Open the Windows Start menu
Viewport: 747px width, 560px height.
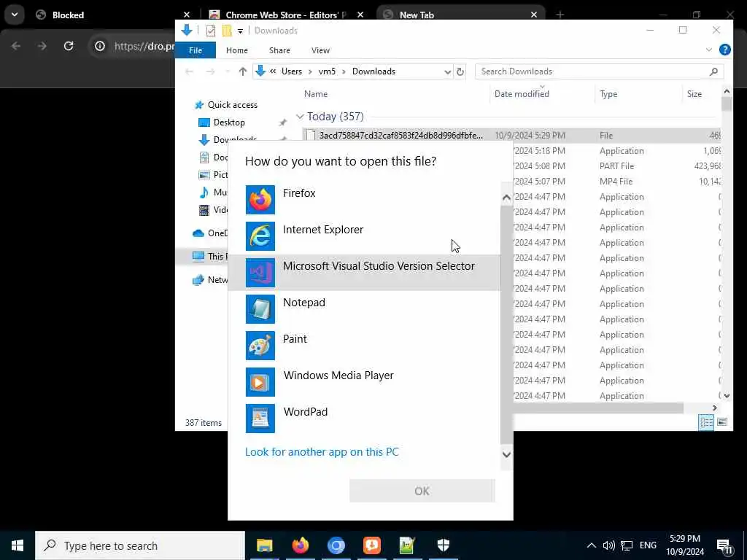pyautogui.click(x=18, y=545)
